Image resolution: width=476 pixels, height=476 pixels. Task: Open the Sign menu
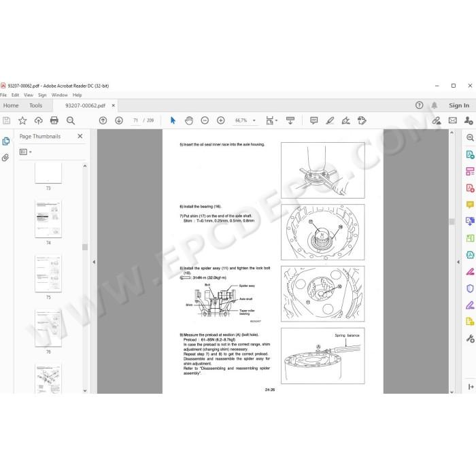coord(42,95)
